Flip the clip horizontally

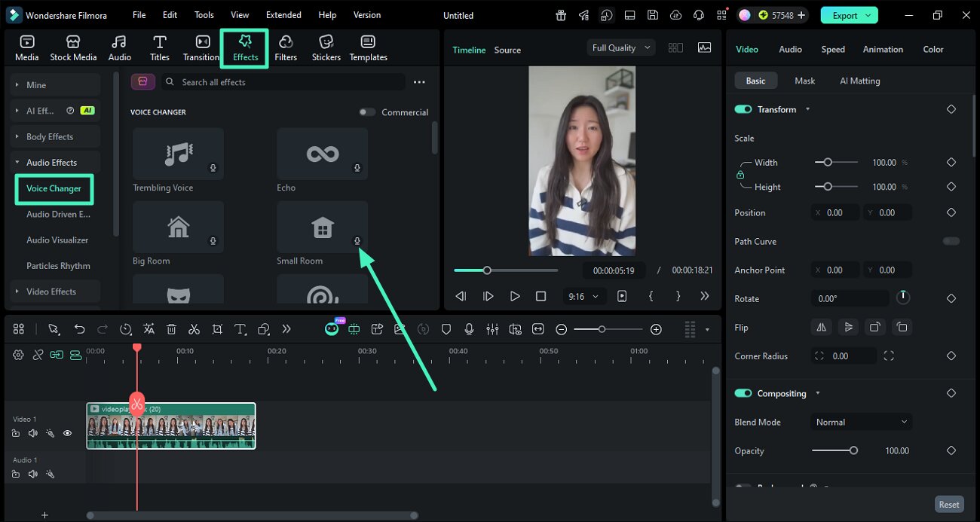point(822,327)
